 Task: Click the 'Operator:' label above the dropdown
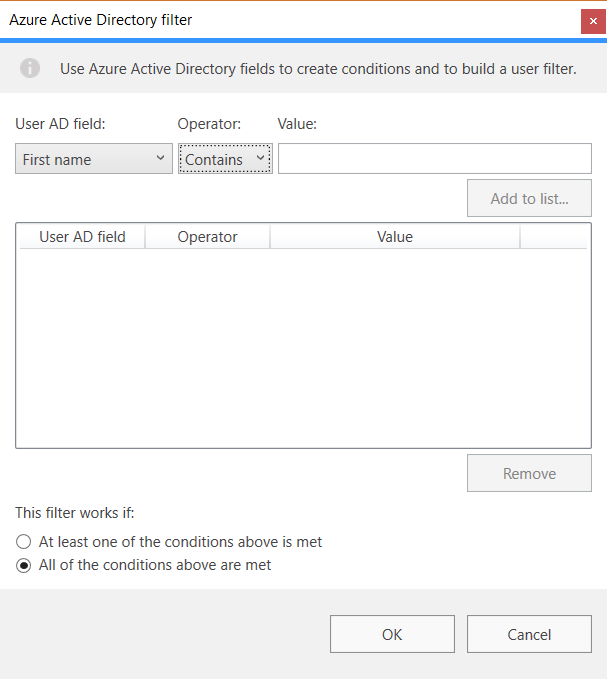click(209, 124)
